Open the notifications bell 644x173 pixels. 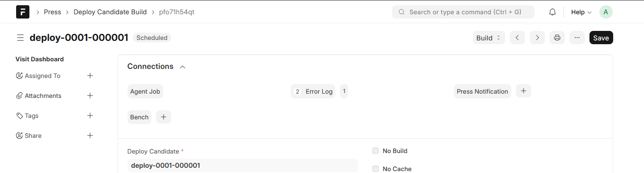click(x=552, y=12)
